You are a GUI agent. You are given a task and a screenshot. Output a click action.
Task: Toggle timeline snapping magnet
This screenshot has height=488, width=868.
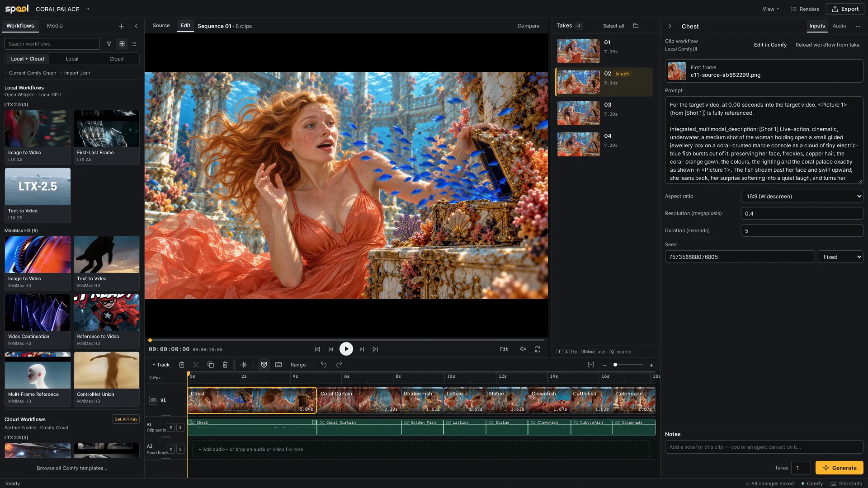pyautogui.click(x=264, y=365)
